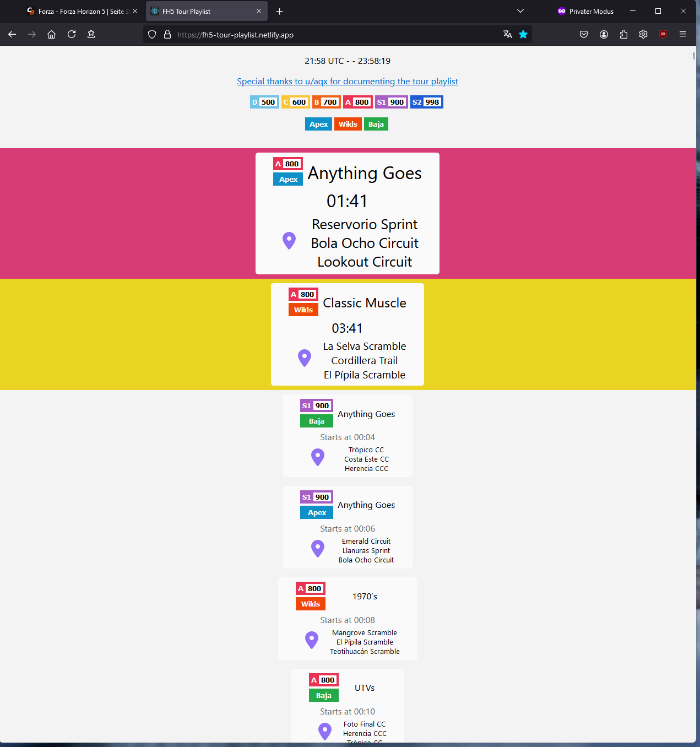Image resolution: width=700 pixels, height=747 pixels.
Task: Toggle the D 500 class filter
Action: point(264,102)
